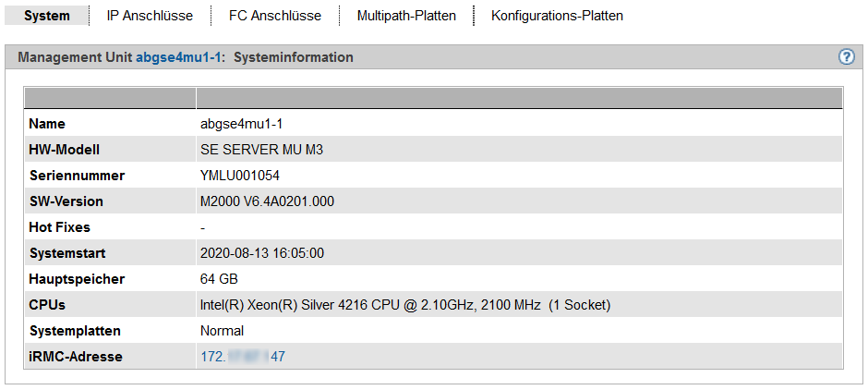
Task: Select the FC Anschlüsse tab
Action: 275,16
